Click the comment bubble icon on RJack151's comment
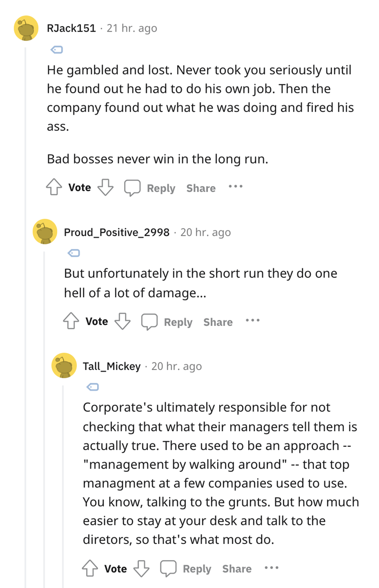 133,188
